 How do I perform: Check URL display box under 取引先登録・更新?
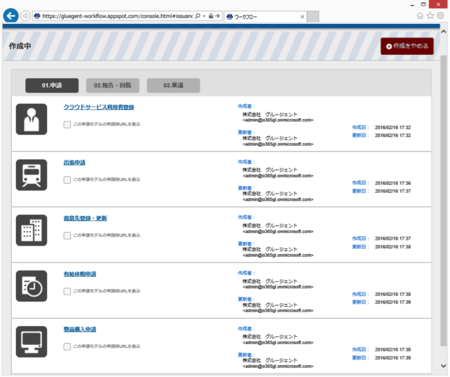coord(67,236)
